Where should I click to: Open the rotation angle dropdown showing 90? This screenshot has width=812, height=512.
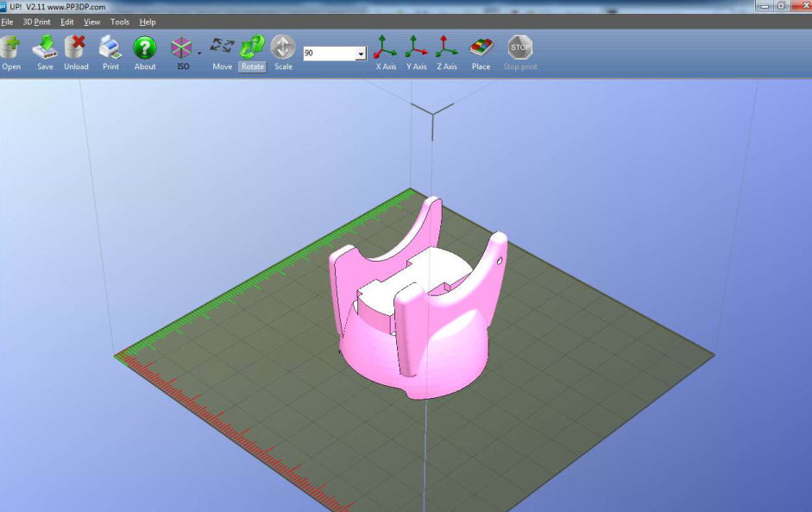pyautogui.click(x=362, y=54)
